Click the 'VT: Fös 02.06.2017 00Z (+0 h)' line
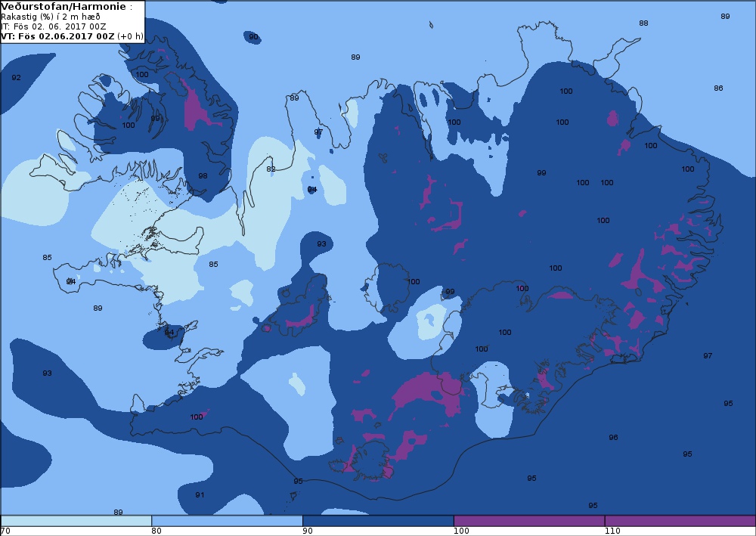The height and width of the screenshot is (536, 756). (72, 36)
